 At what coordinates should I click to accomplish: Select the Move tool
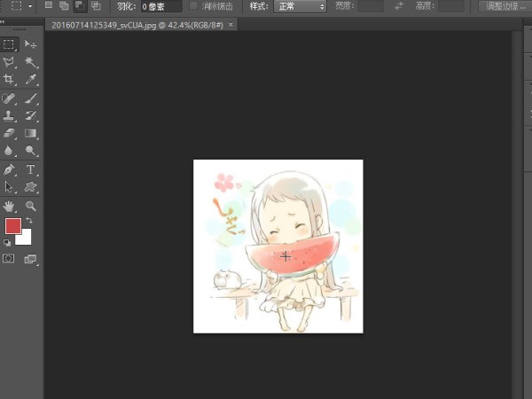pyautogui.click(x=31, y=43)
